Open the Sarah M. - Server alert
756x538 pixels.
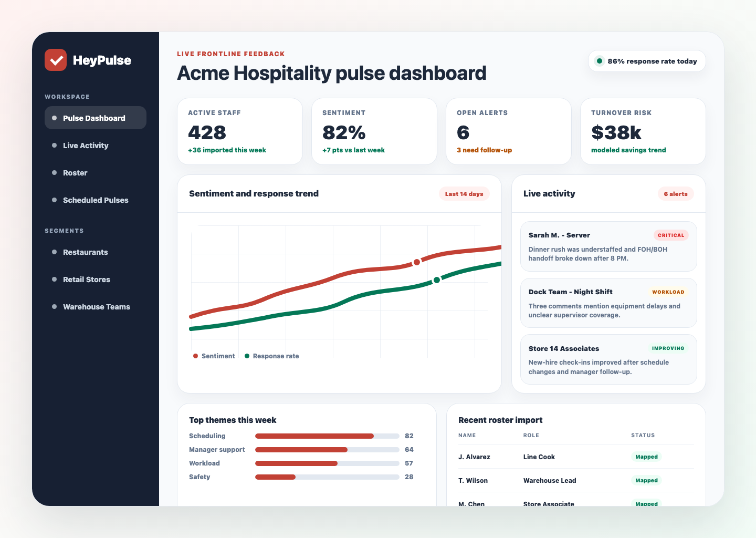pos(608,246)
